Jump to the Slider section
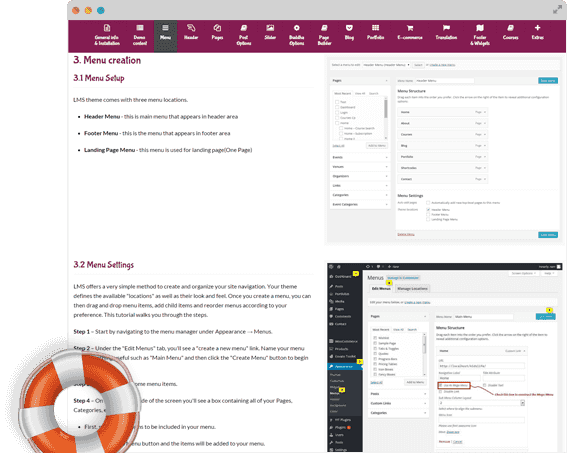567x453 pixels. point(270,32)
